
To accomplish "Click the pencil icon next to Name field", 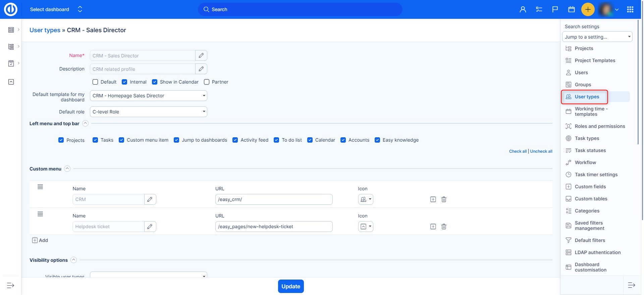I will [x=201, y=55].
